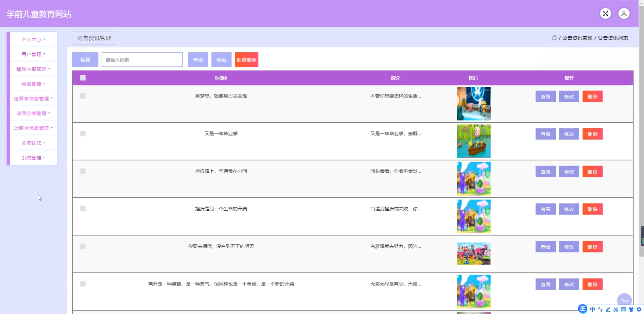Click the 标题 label button beside search box
Viewport: 644px width, 314px height.
[x=85, y=60]
